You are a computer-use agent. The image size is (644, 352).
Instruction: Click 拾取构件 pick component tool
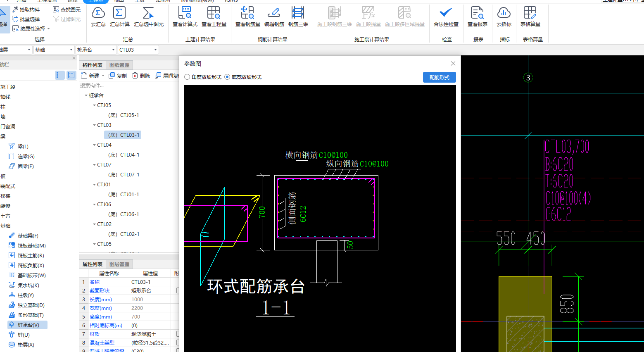point(26,10)
